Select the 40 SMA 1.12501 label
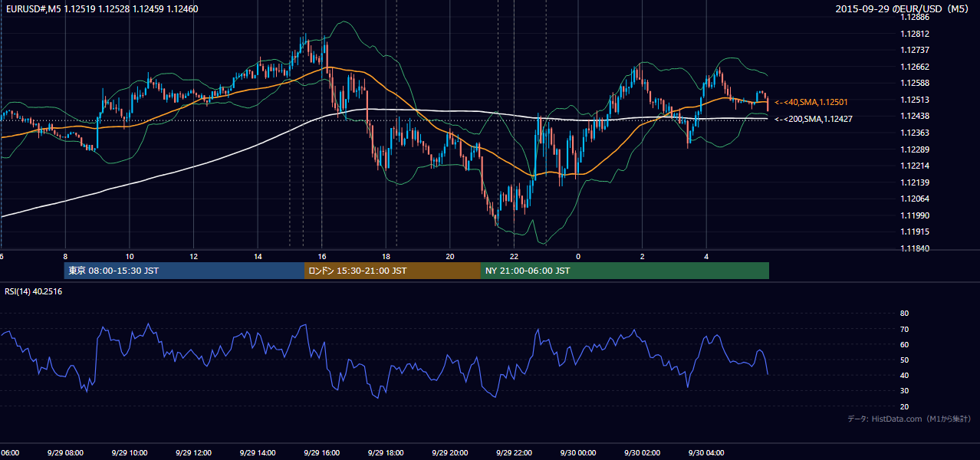980x460 pixels. (x=811, y=102)
